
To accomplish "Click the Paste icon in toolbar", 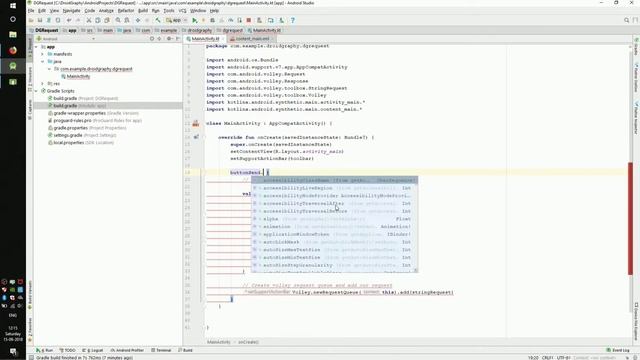I will (107, 20).
